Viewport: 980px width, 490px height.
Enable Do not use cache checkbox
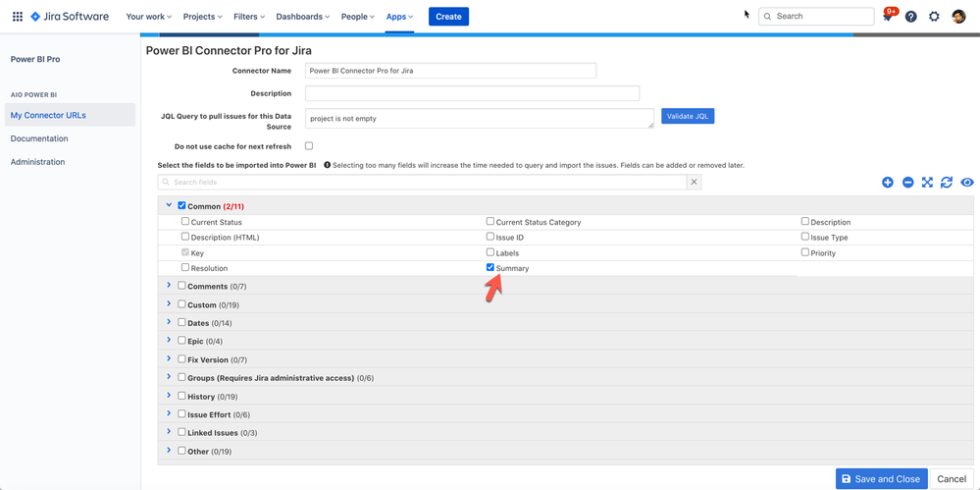pos(309,145)
